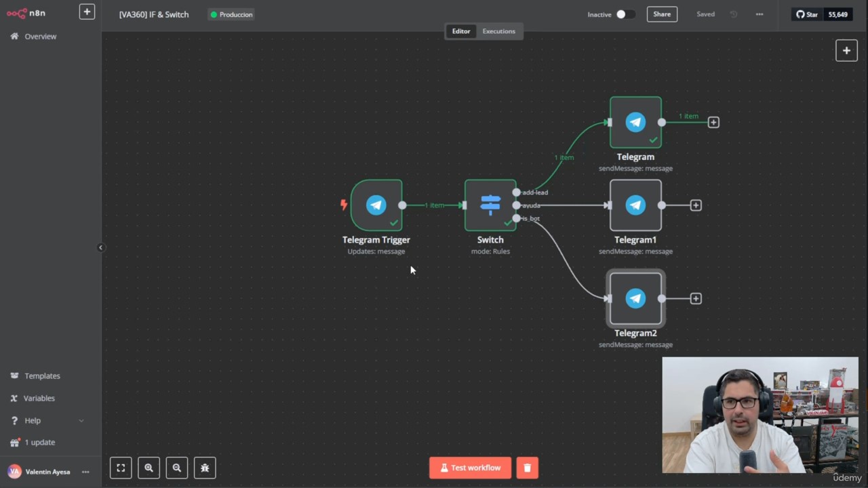Click Switch add-lead output connector

(x=517, y=192)
